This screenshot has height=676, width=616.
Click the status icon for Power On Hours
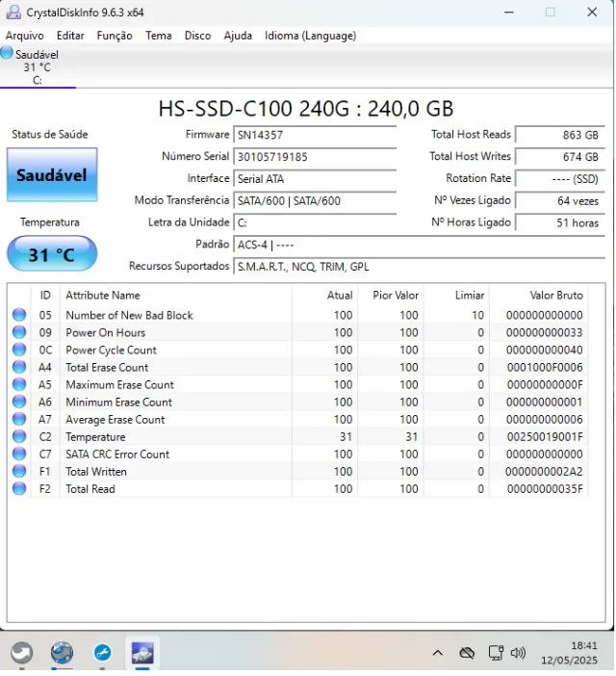[x=19, y=332]
